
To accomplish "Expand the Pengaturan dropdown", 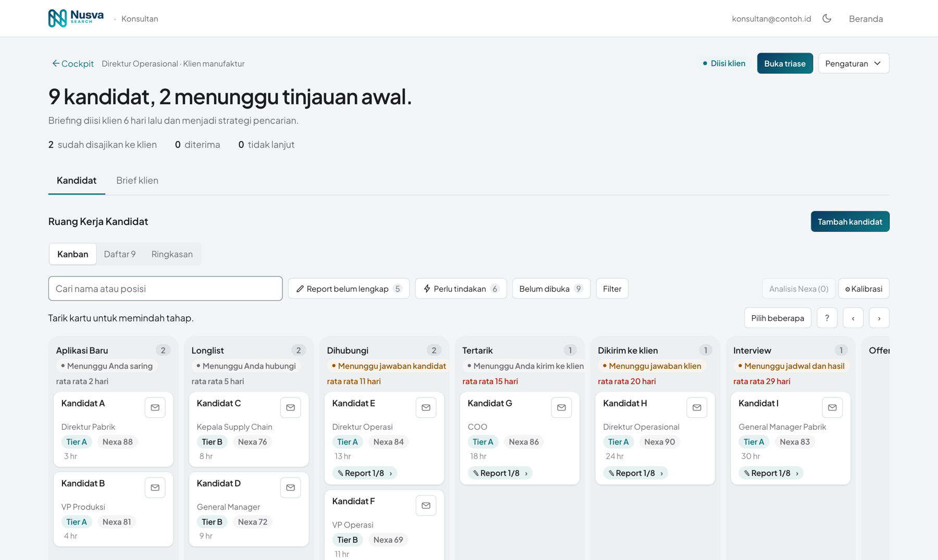I will pyautogui.click(x=854, y=63).
